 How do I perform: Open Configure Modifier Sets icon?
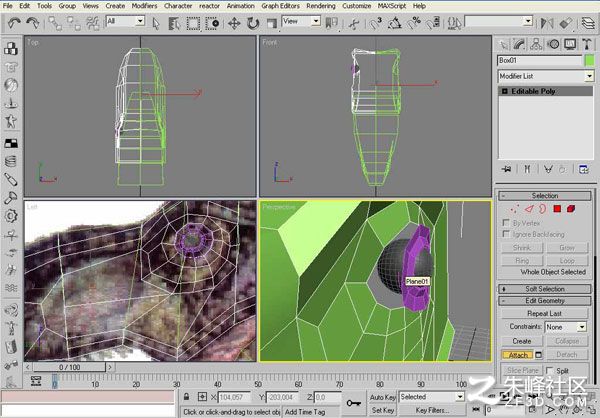[x=584, y=169]
